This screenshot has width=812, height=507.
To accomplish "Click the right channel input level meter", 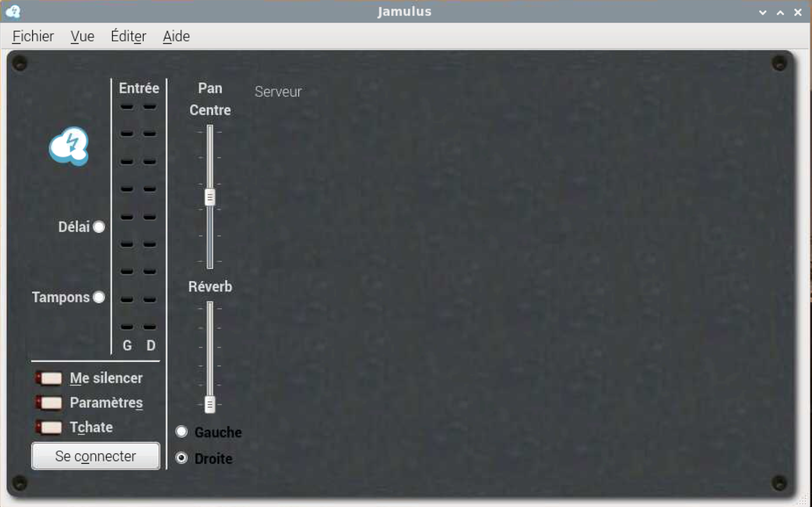I will (150, 217).
